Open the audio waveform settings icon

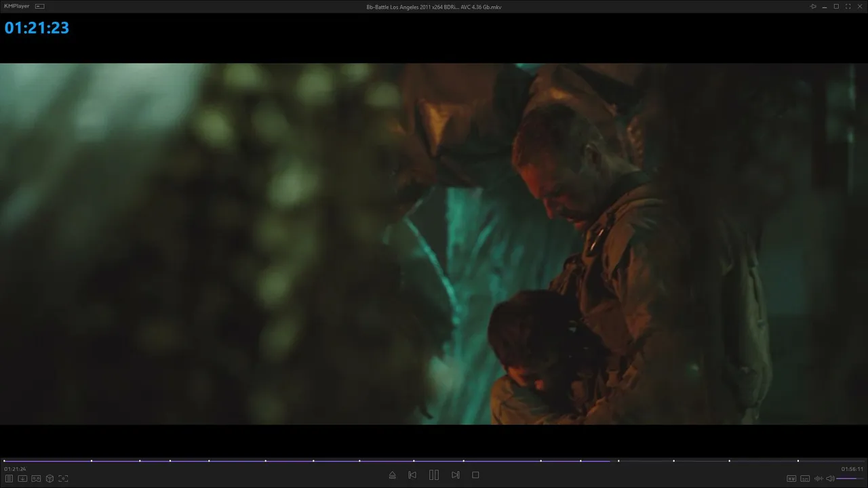pyautogui.click(x=818, y=479)
